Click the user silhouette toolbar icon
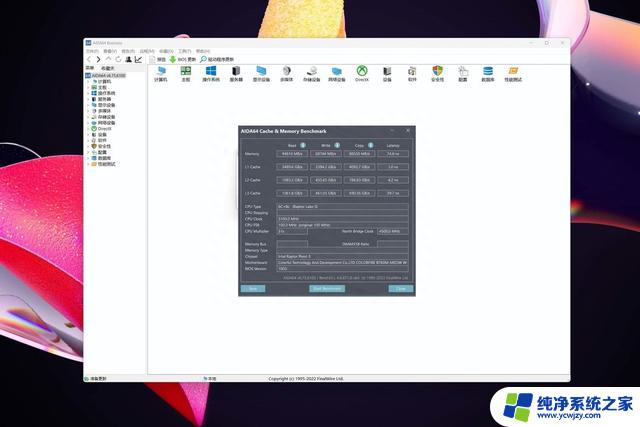 click(129, 60)
